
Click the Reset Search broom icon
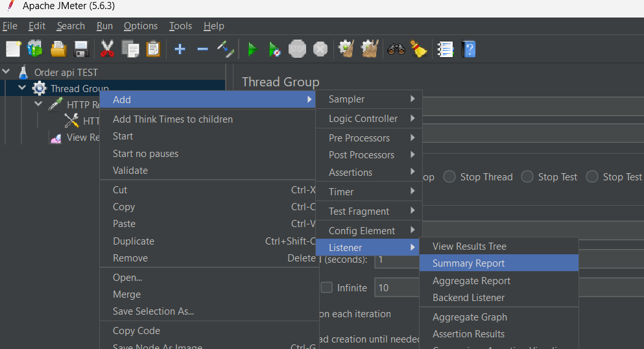pos(419,49)
